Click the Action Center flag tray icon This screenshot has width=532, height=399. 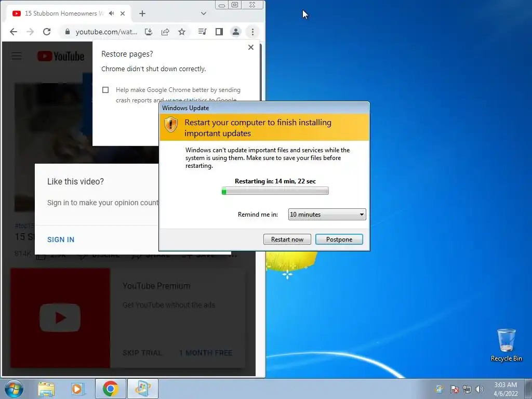coord(454,389)
